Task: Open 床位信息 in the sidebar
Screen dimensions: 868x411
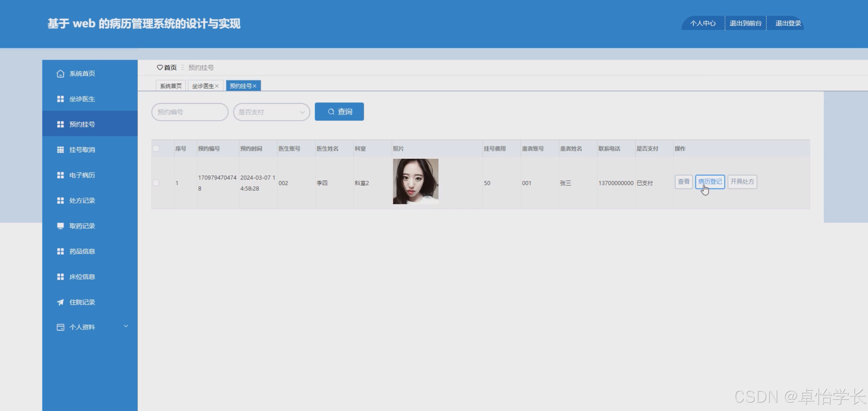Action: pos(90,277)
